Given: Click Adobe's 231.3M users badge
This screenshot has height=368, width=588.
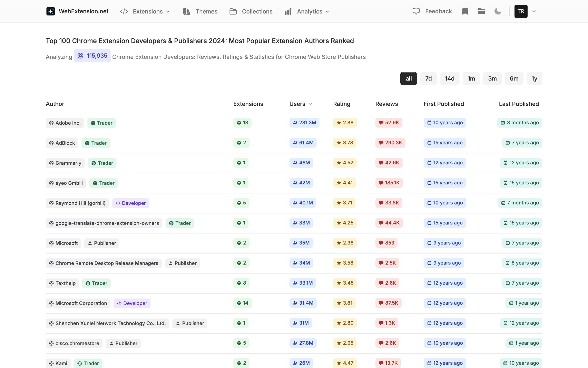Looking at the screenshot, I should pyautogui.click(x=304, y=123).
